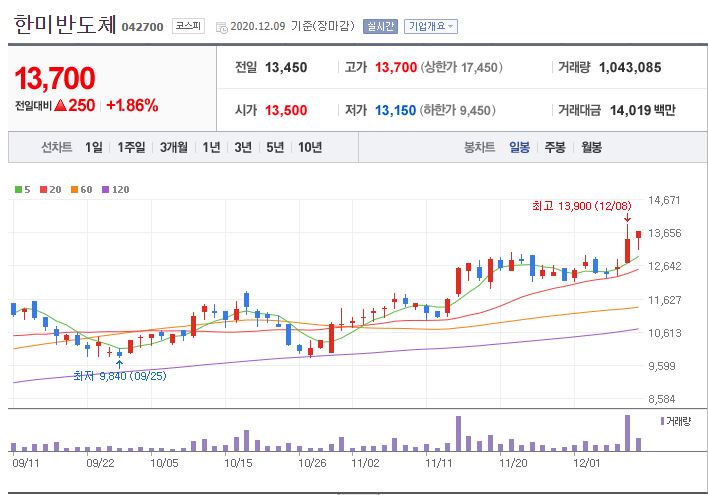
Task: Click the 거래대금 value 14,019 백만
Action: click(643, 110)
